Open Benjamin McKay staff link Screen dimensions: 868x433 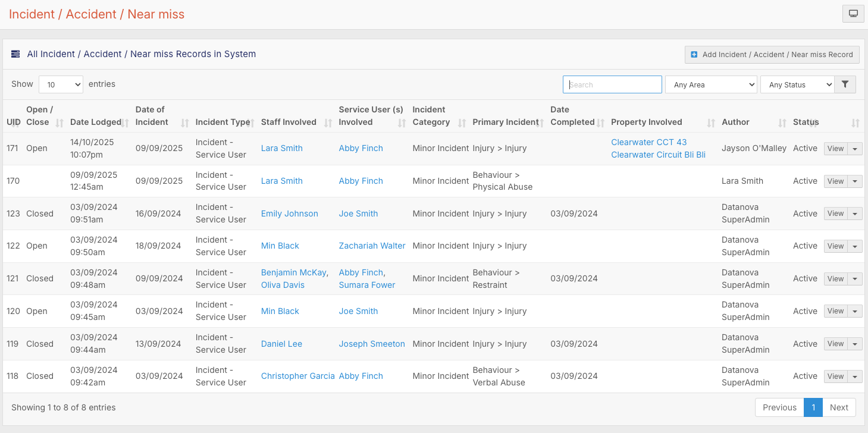(x=294, y=272)
